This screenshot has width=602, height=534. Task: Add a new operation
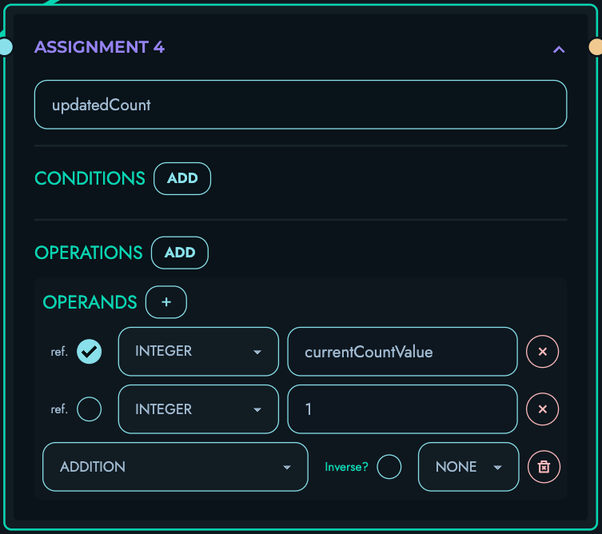[180, 253]
